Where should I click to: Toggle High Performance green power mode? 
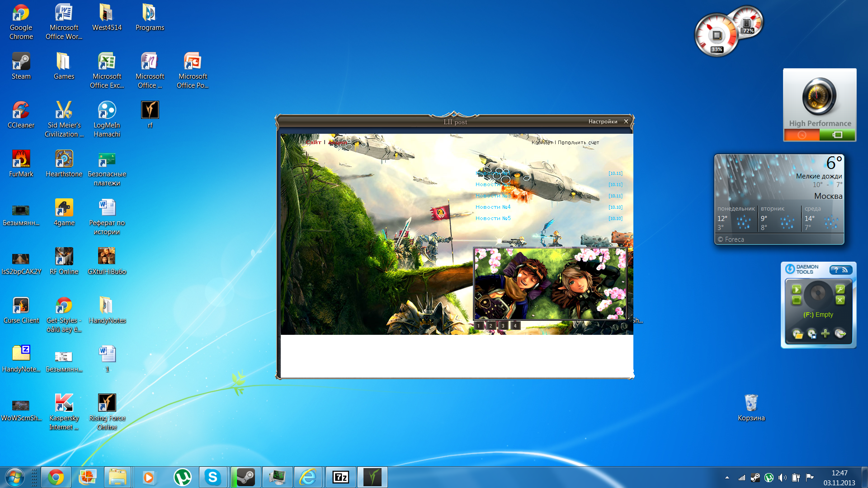837,135
